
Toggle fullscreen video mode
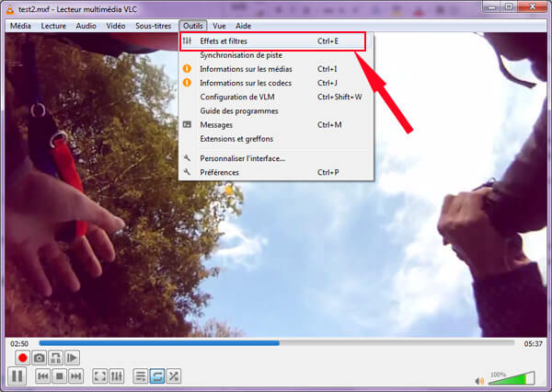[100, 376]
